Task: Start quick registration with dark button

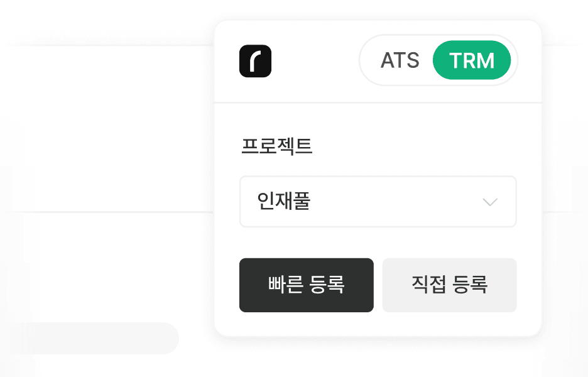Action: click(307, 285)
